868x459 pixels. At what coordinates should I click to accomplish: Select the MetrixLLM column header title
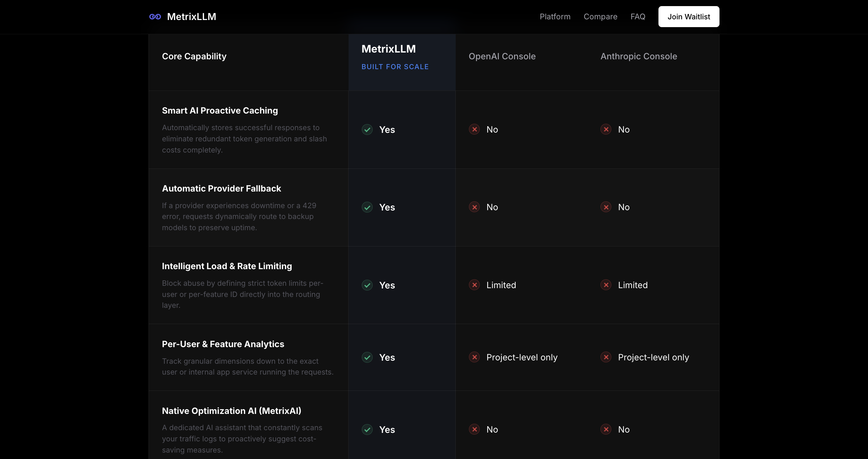coord(389,49)
